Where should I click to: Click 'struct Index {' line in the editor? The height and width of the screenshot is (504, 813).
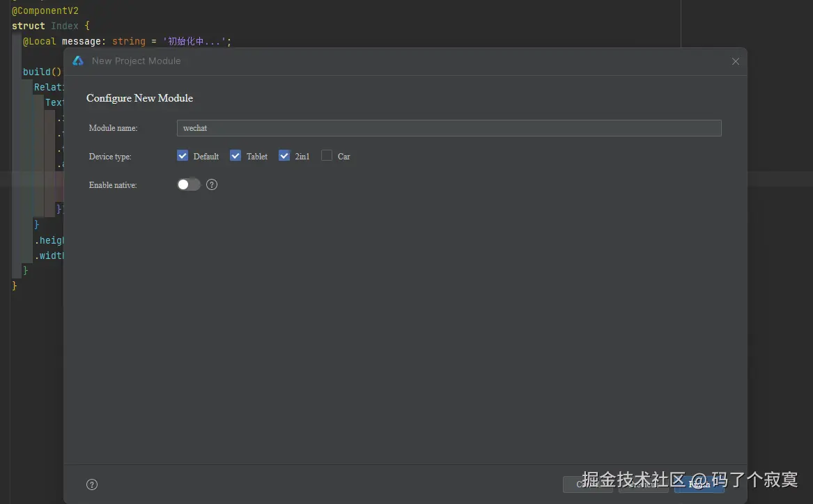coord(51,25)
